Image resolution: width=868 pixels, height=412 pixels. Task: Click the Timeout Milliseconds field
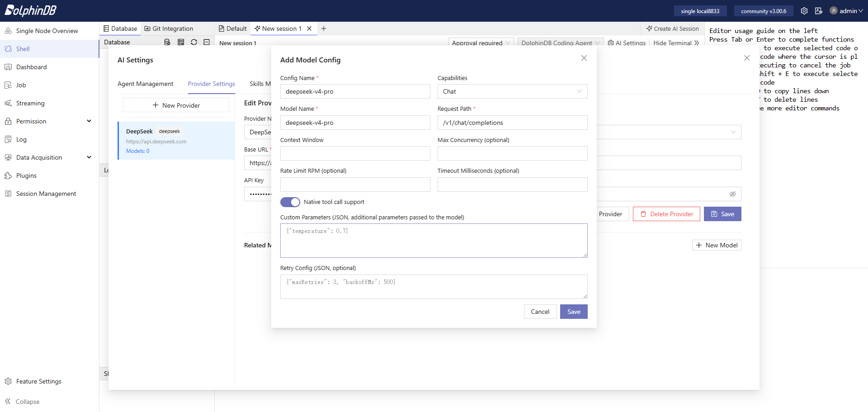(x=513, y=185)
